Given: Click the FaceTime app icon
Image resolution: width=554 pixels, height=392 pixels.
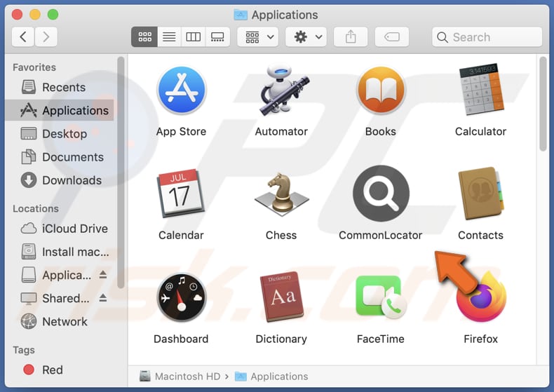Looking at the screenshot, I should click(381, 297).
